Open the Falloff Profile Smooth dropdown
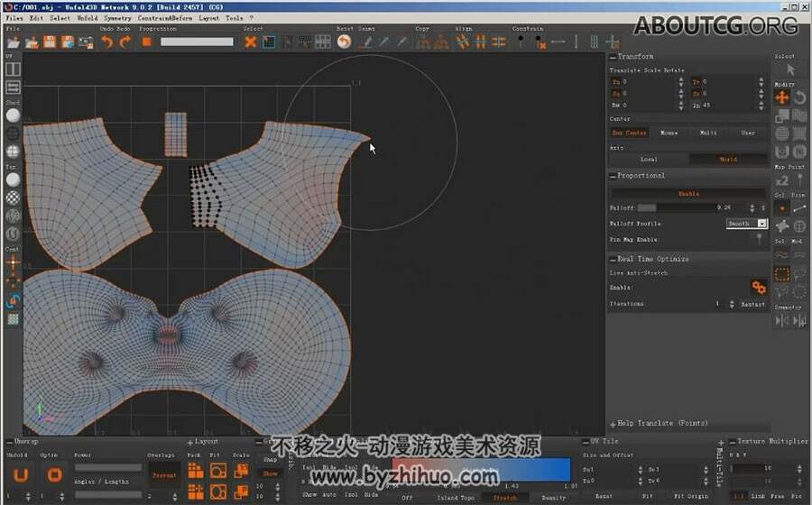Screen dimensions: 812x505 pos(747,224)
